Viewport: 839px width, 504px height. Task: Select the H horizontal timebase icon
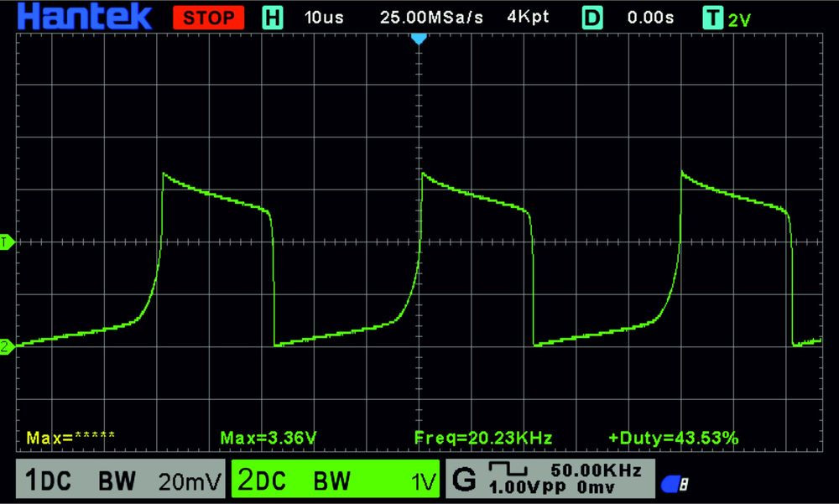point(273,18)
